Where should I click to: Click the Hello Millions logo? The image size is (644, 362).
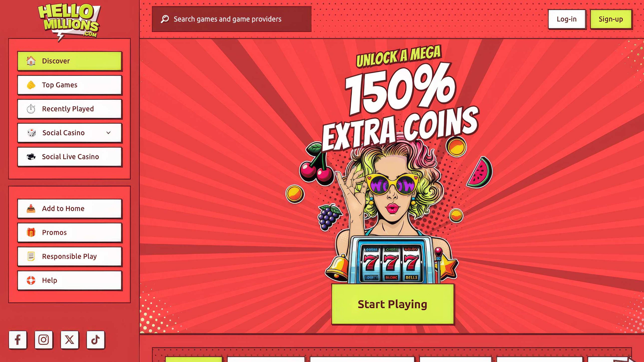[x=69, y=21]
